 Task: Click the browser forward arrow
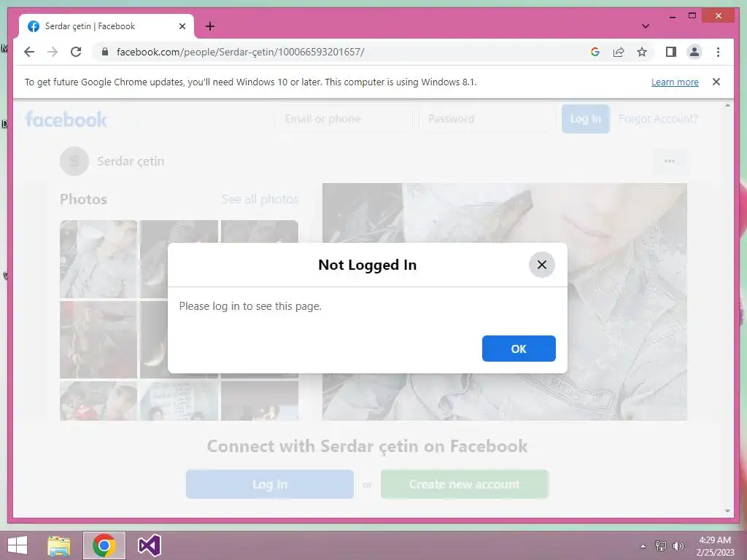click(x=53, y=52)
